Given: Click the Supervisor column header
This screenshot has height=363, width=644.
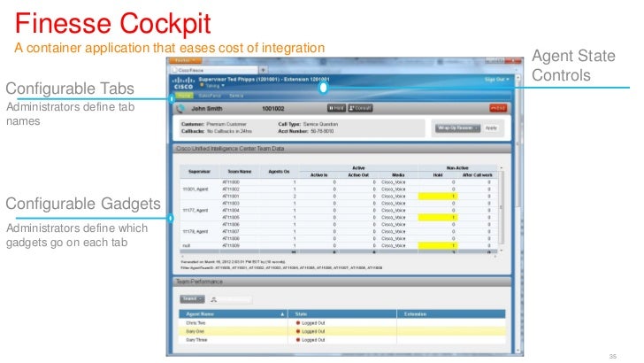Looking at the screenshot, I should (x=200, y=172).
